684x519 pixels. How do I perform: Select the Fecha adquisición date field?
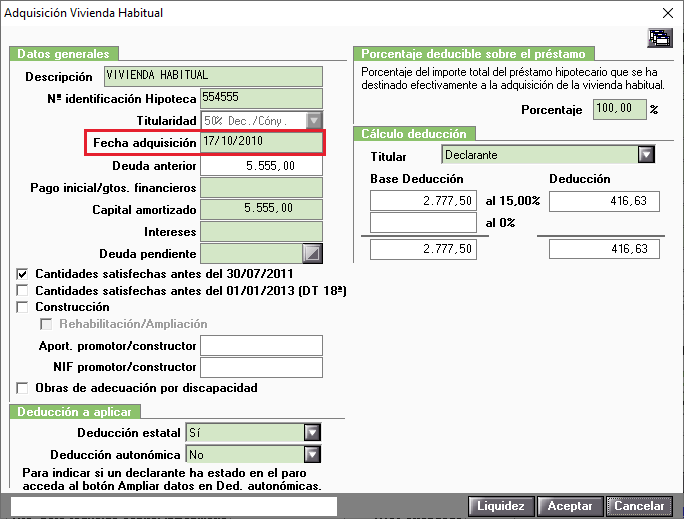coord(262,143)
